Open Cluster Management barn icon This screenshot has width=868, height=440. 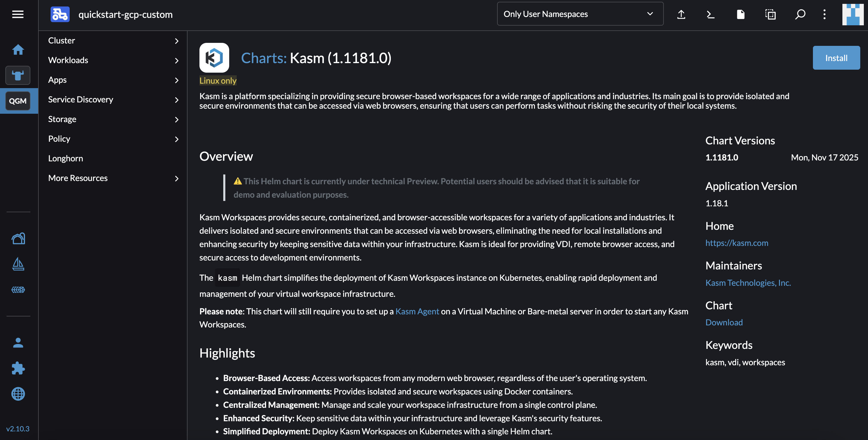[x=18, y=238]
